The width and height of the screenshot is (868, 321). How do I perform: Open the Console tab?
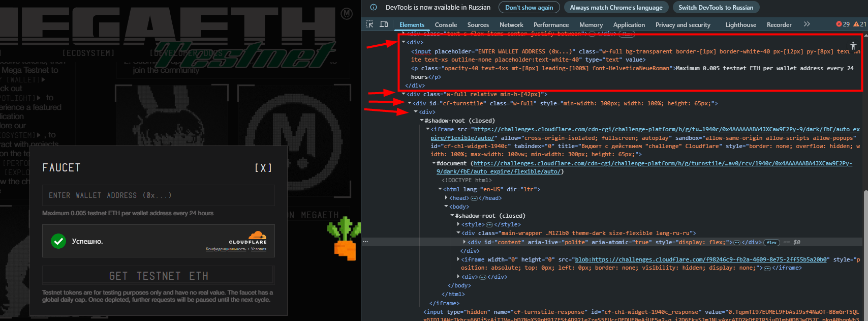(446, 24)
